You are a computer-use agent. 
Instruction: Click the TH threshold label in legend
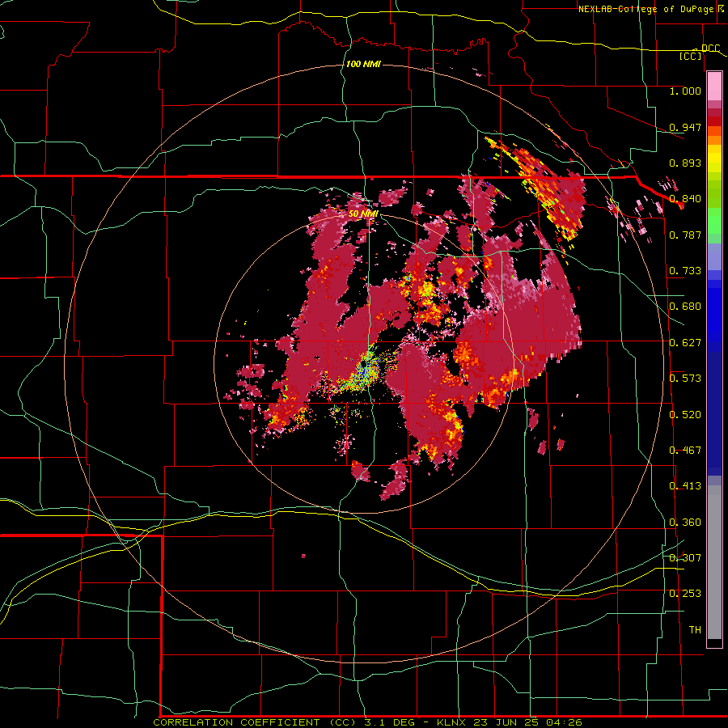[x=695, y=630]
